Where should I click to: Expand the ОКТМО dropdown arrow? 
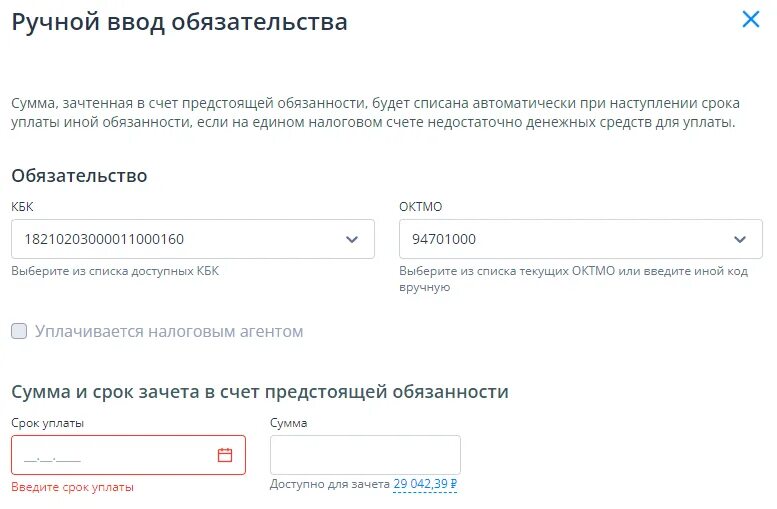click(740, 239)
